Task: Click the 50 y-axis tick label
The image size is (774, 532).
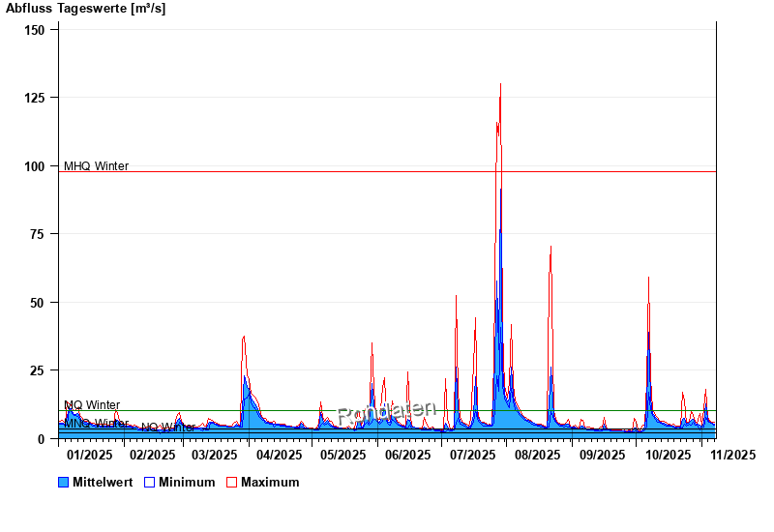Action: coord(39,303)
